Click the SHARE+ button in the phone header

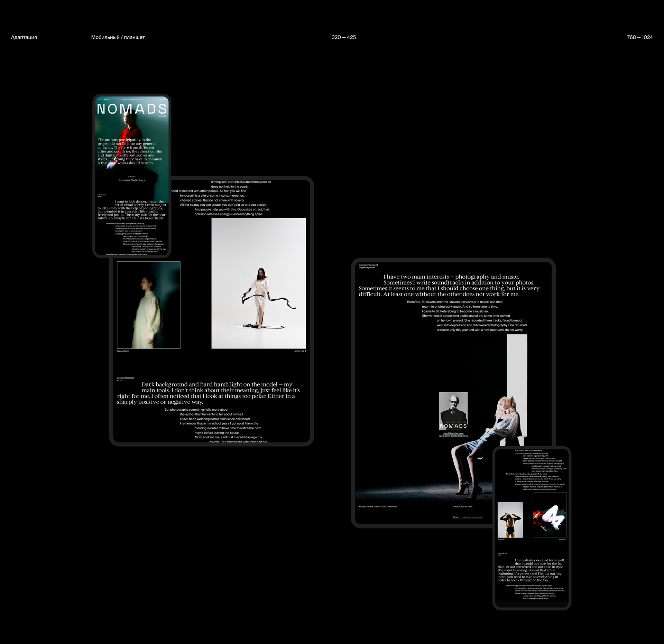click(x=163, y=100)
